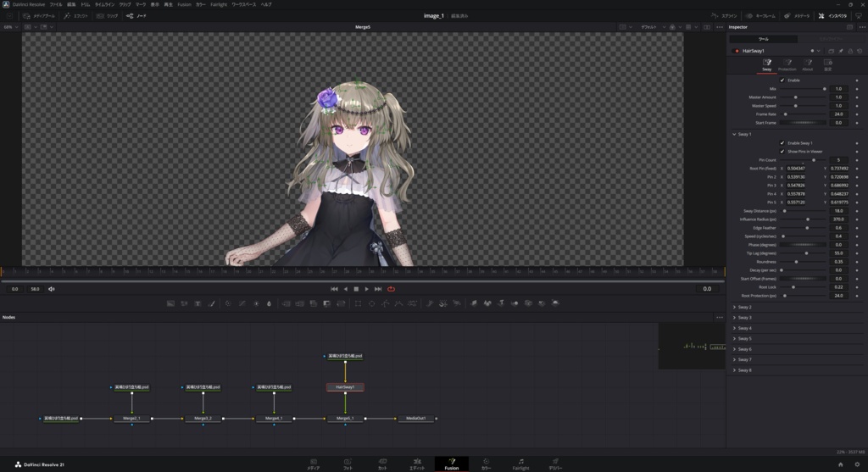
Task: Toggle the Enable Sway 1 checkbox
Action: [x=782, y=142]
